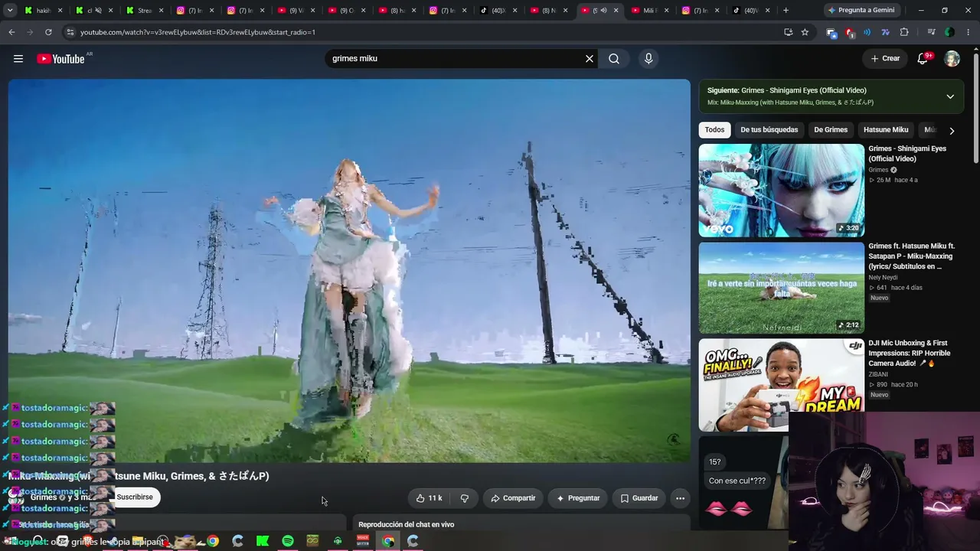
Task: Open the tab search dropdown
Action: 8,10
